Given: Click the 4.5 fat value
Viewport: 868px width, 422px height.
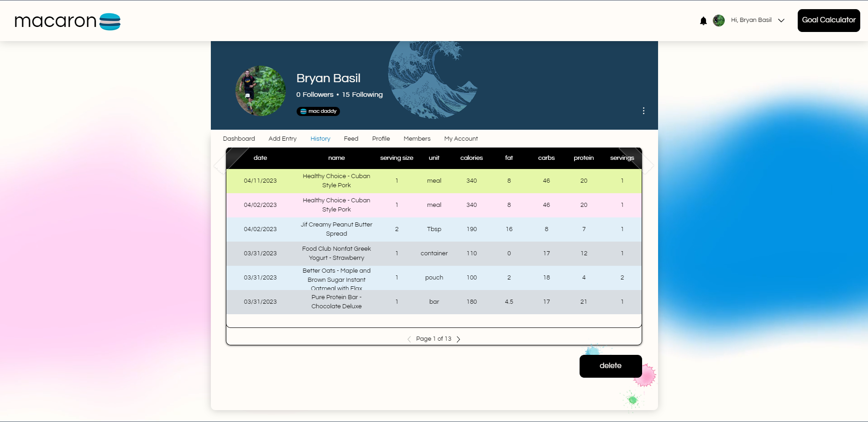Looking at the screenshot, I should pos(509,302).
